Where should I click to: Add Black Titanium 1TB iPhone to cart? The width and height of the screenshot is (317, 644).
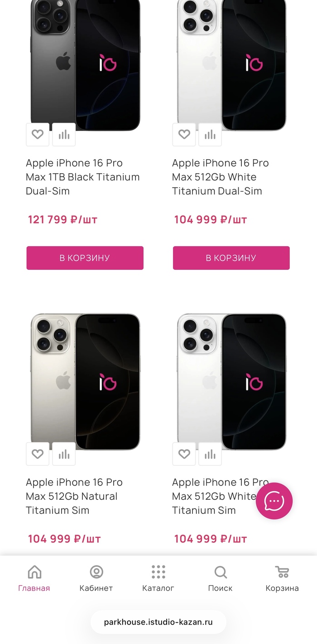coord(85,258)
